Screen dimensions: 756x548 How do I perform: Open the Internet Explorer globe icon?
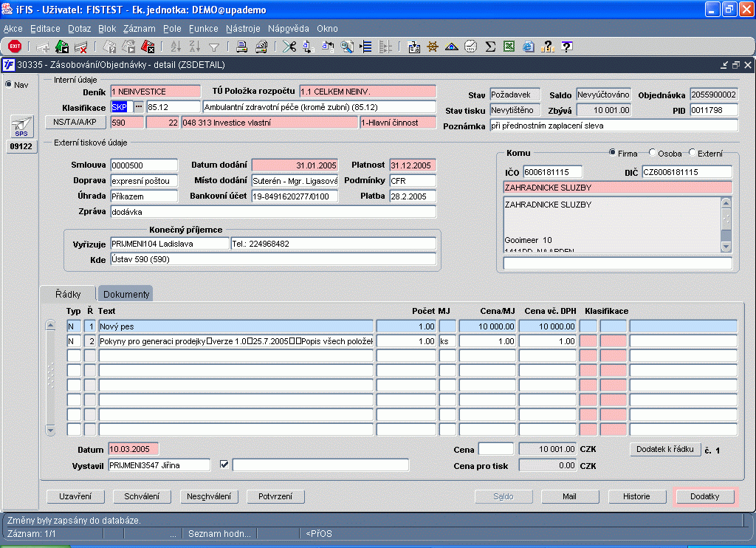(528, 47)
